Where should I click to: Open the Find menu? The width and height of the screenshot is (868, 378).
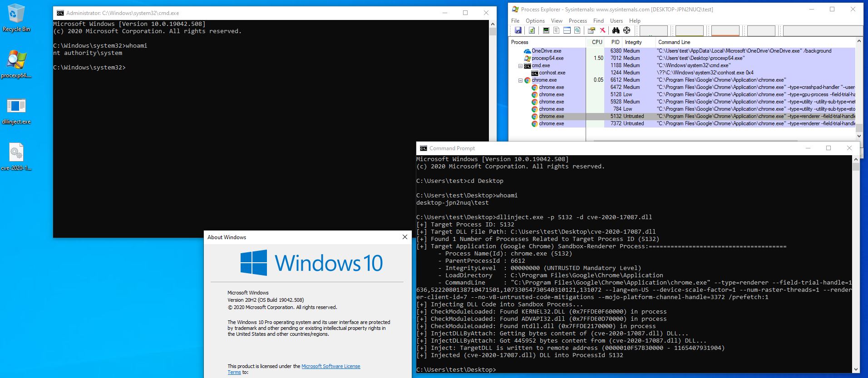598,21
